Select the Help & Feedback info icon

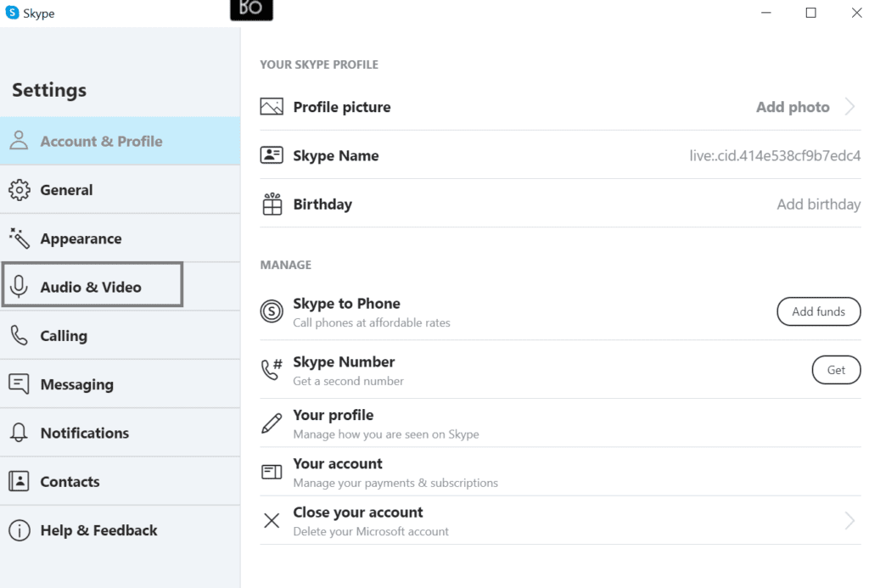coord(19,530)
